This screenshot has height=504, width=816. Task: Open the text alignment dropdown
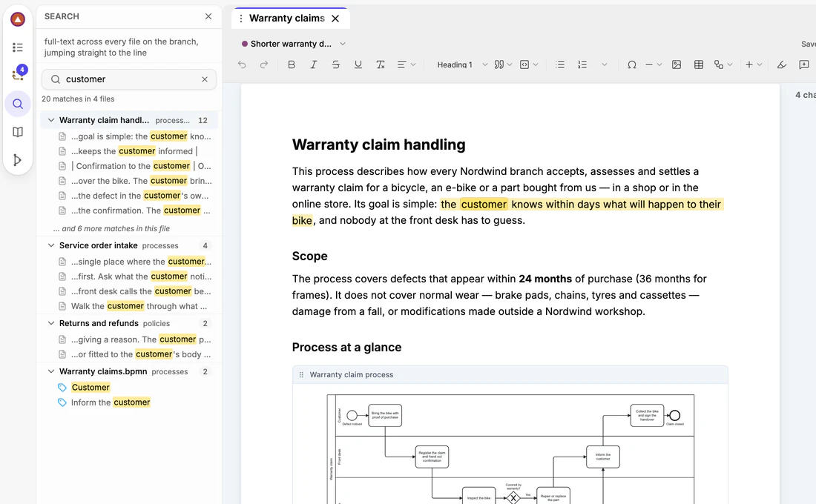[x=407, y=64]
